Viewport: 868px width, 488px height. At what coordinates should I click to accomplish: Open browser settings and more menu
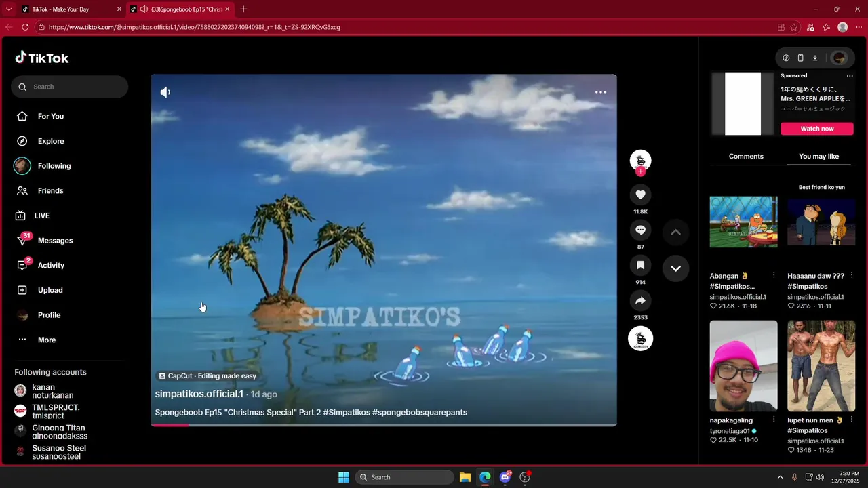[x=859, y=27]
